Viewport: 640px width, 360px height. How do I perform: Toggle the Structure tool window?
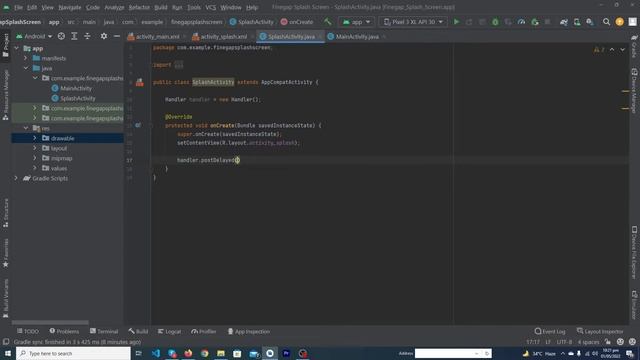point(6,213)
